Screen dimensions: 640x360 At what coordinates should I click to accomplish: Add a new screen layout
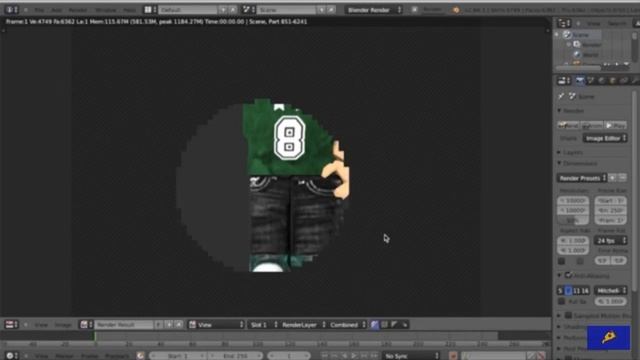[x=223, y=9]
